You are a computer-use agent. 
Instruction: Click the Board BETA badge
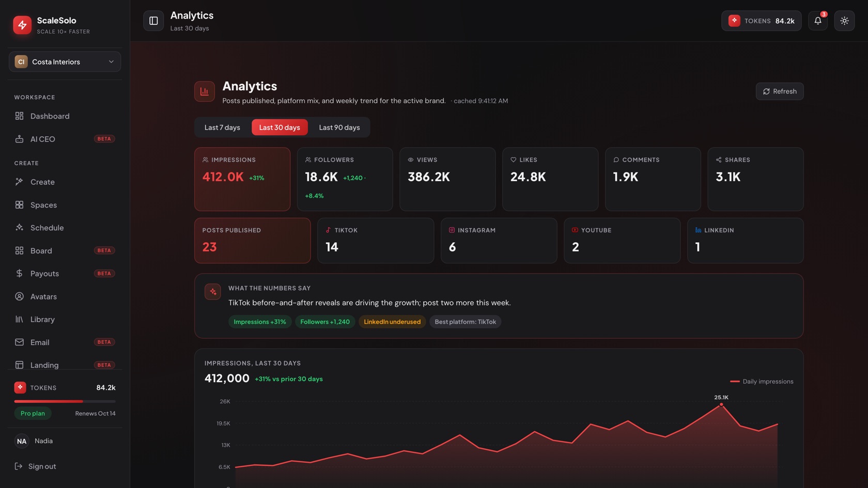[104, 250]
